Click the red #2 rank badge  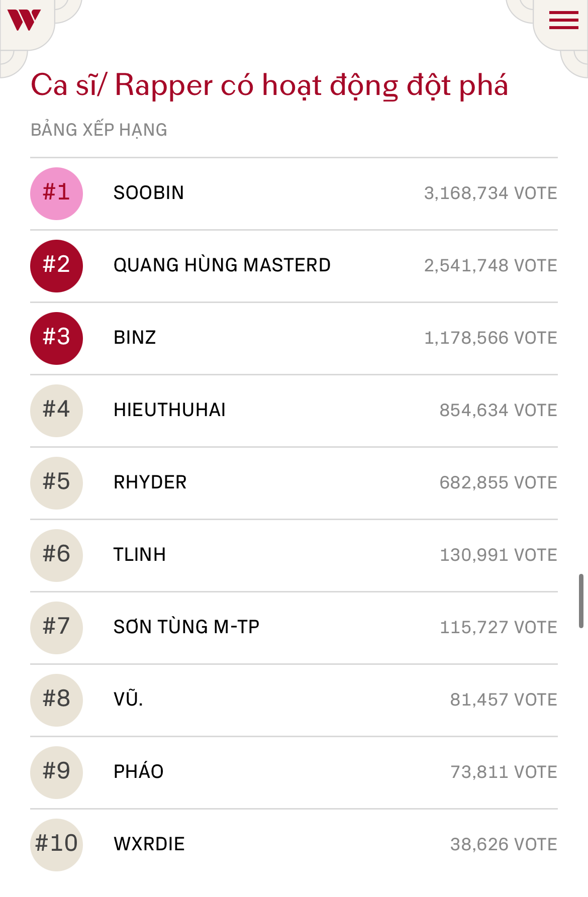tap(56, 266)
